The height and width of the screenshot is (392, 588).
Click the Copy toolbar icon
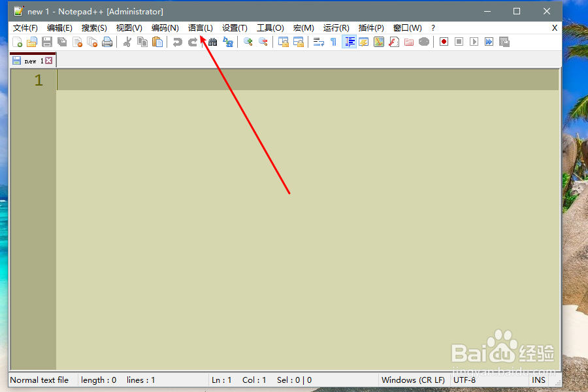click(142, 42)
